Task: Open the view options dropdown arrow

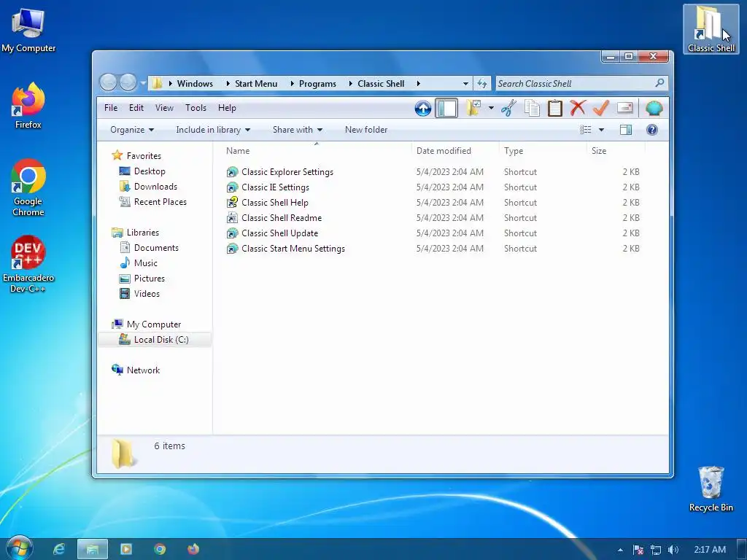Action: click(x=601, y=130)
